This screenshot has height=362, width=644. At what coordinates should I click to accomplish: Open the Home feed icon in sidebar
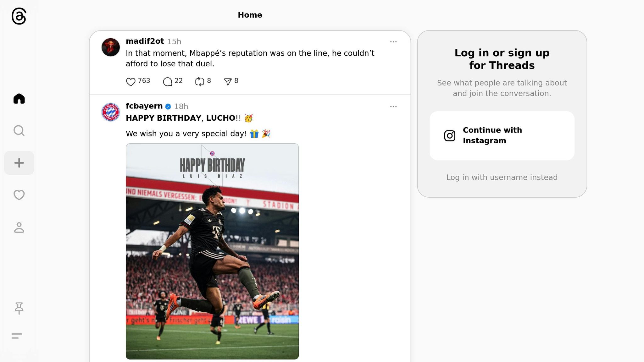[x=19, y=99]
